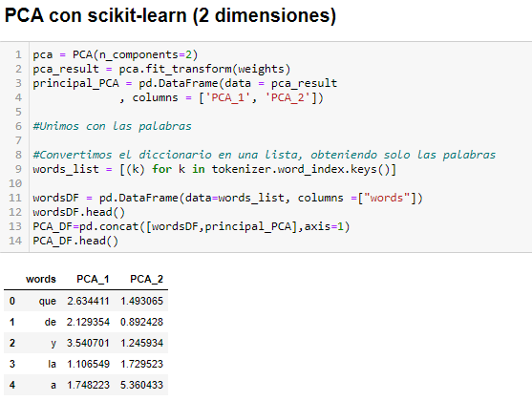The height and width of the screenshot is (401, 532).
Task: Click the PCA_1 column header in output
Action: pyautogui.click(x=93, y=279)
